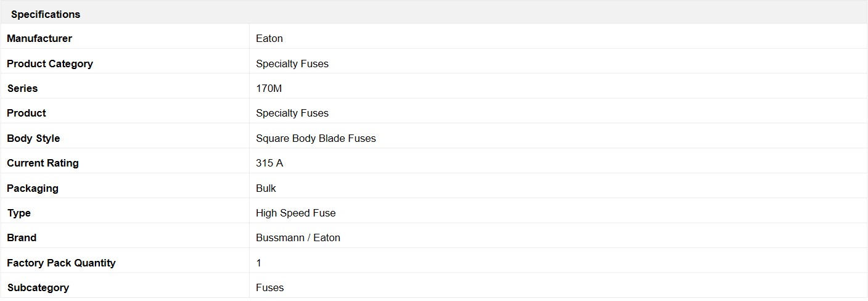The image size is (868, 301).
Task: Select the Bussmann / Eaton brand value
Action: click(298, 237)
